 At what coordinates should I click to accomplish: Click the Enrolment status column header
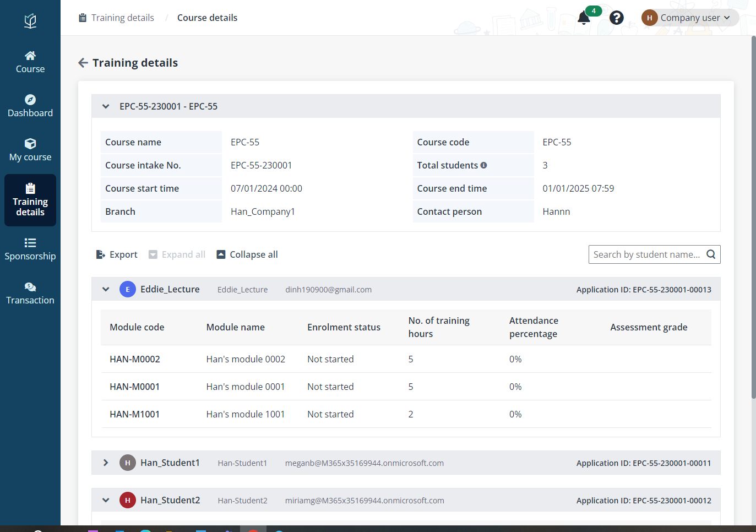click(344, 327)
